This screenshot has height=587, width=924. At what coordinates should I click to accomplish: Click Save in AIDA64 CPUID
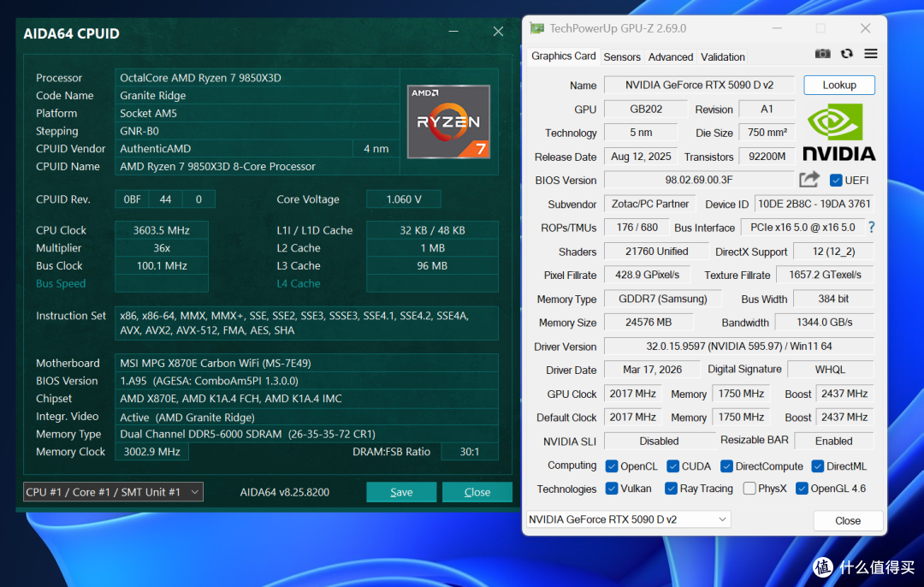(x=401, y=492)
